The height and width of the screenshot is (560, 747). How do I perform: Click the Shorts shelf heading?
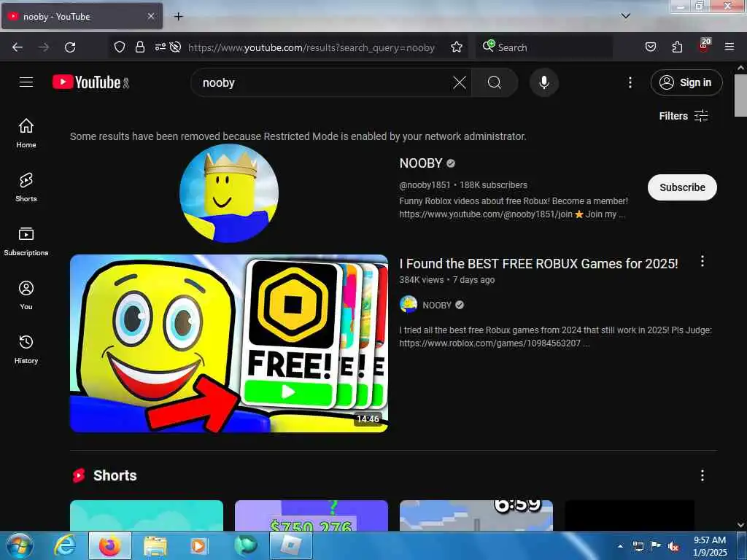[115, 475]
